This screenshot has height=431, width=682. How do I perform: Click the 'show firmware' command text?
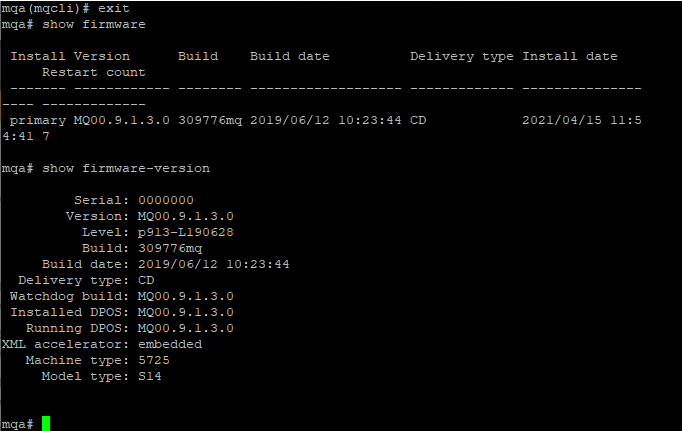(x=94, y=24)
